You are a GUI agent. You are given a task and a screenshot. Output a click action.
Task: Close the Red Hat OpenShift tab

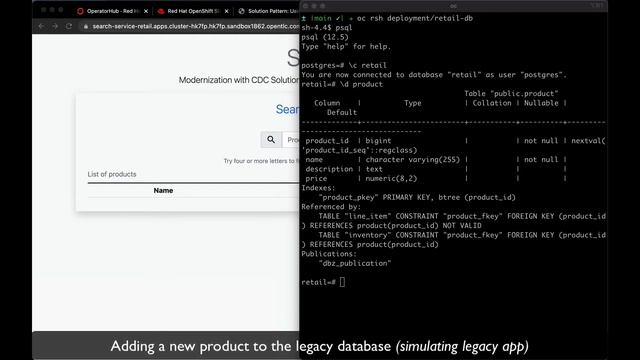(x=227, y=11)
